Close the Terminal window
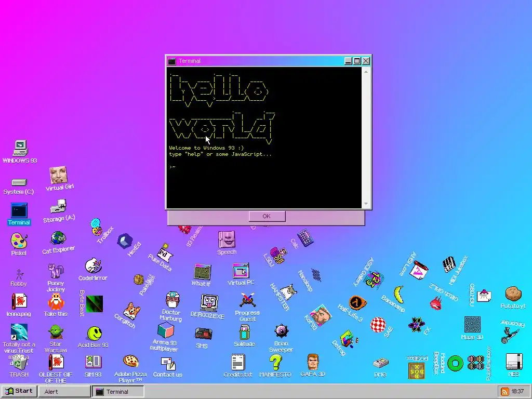This screenshot has width=532, height=399. (x=366, y=61)
